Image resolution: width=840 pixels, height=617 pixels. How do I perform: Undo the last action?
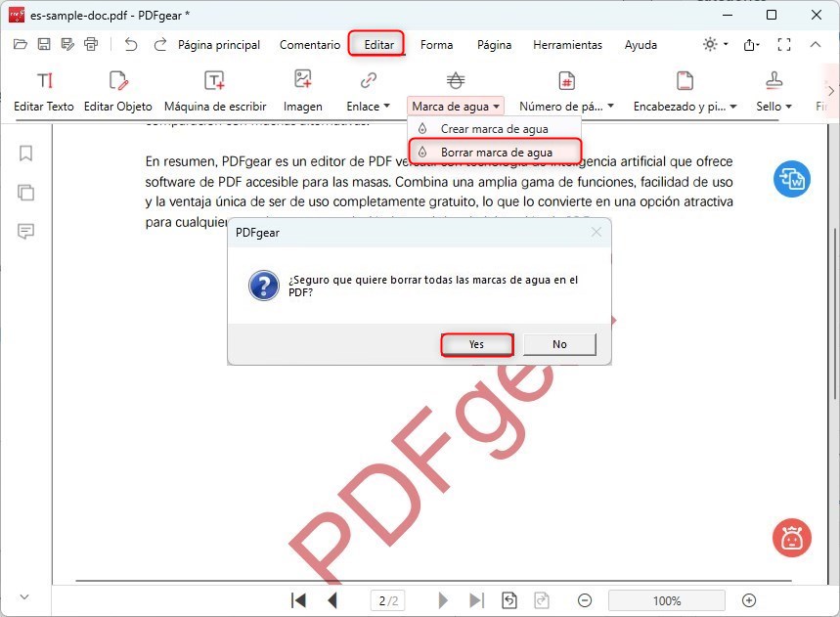(131, 44)
